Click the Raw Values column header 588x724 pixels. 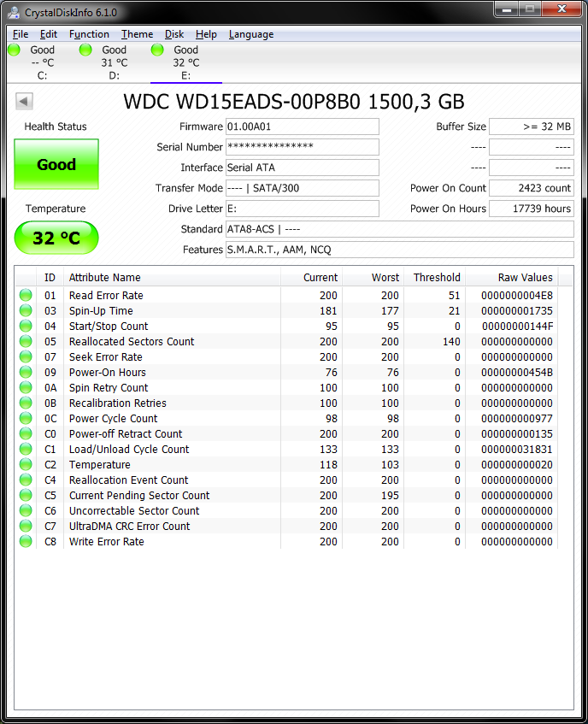point(512,278)
